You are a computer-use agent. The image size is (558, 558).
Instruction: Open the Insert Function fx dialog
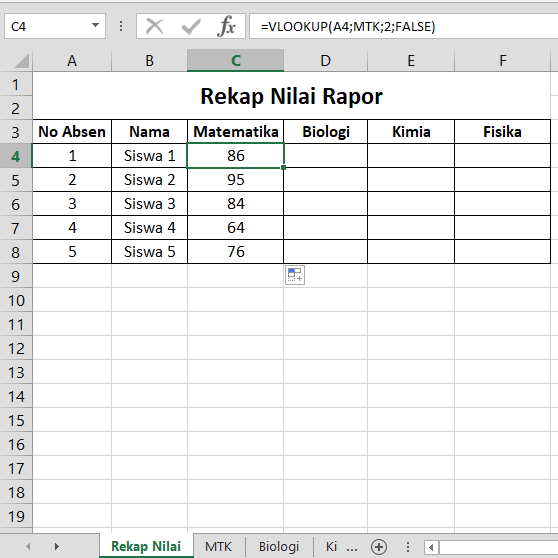pyautogui.click(x=226, y=26)
